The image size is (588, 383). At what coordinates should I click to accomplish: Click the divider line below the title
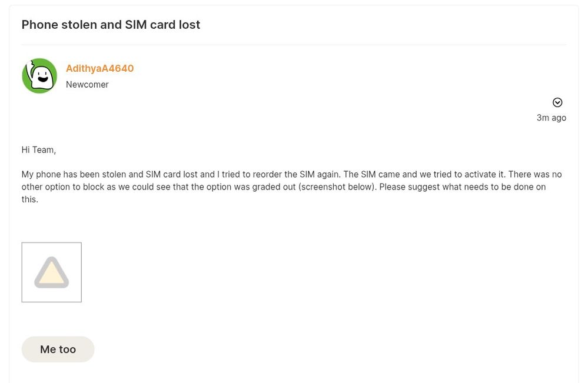[x=294, y=45]
